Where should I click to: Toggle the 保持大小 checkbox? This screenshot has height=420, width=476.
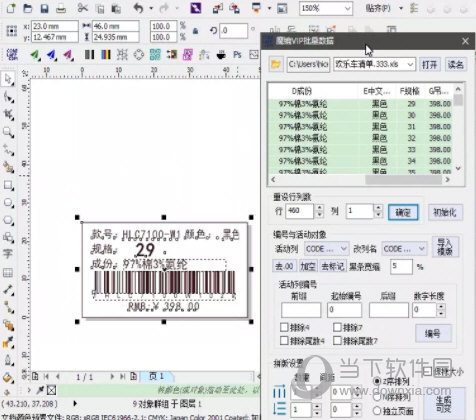click(x=427, y=371)
